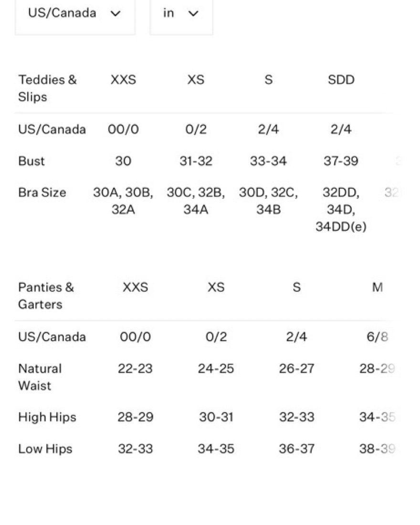Select the "31-32" bust value
420x525 pixels.
(196, 161)
